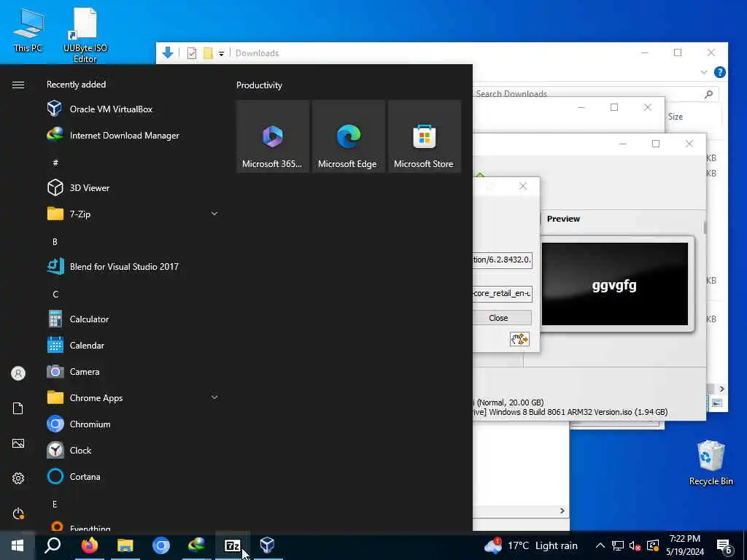The width and height of the screenshot is (747, 560).
Task: Open File Explorer from the taskbar
Action: point(125,545)
